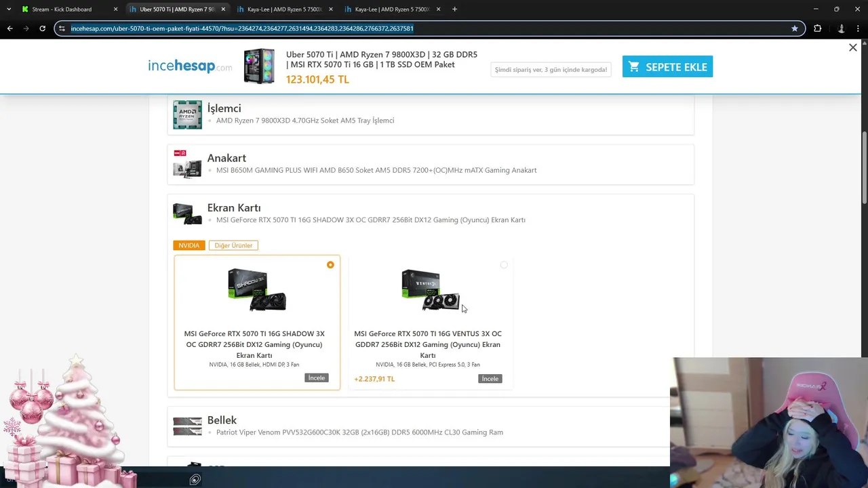
Task: Close the sticky product header bar
Action: (x=853, y=47)
